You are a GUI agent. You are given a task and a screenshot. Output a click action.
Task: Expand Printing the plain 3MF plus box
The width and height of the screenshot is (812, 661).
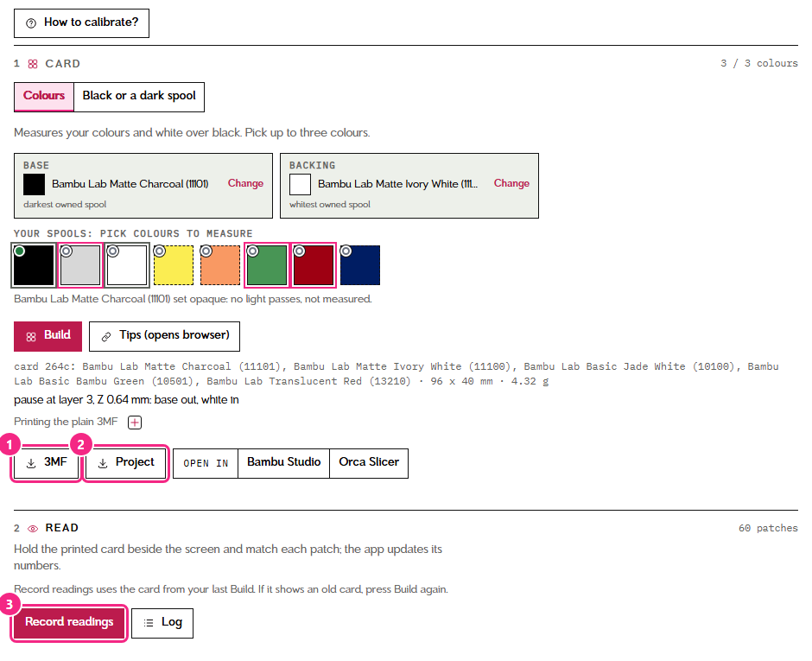click(135, 423)
